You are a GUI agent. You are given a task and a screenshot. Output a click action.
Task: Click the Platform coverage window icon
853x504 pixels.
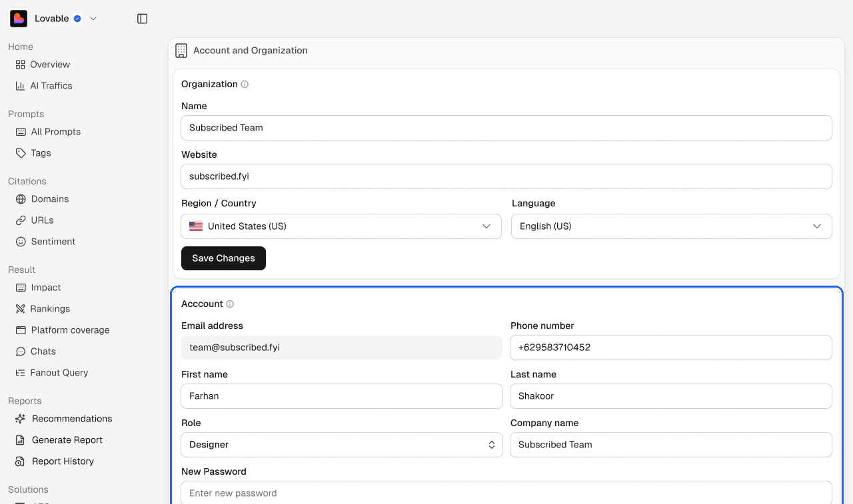coord(21,330)
